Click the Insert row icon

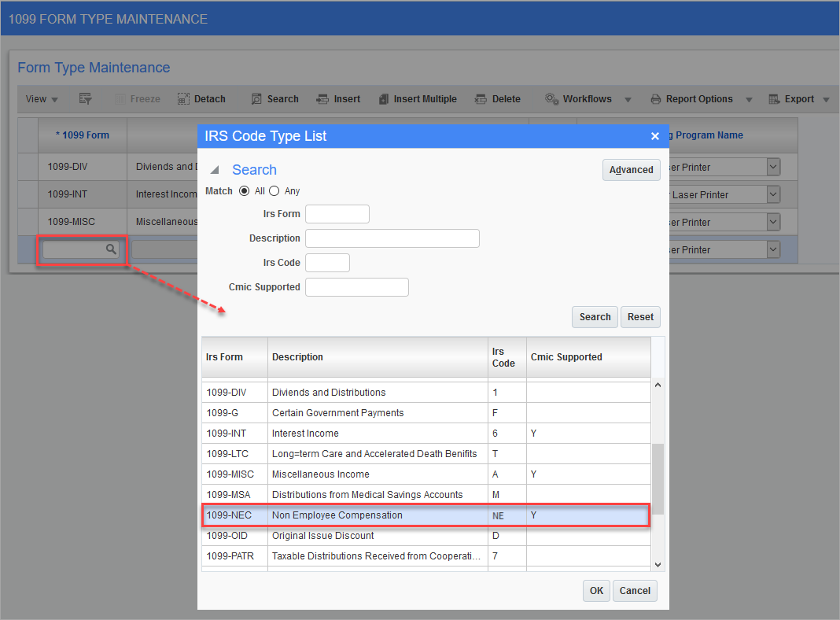(x=322, y=99)
